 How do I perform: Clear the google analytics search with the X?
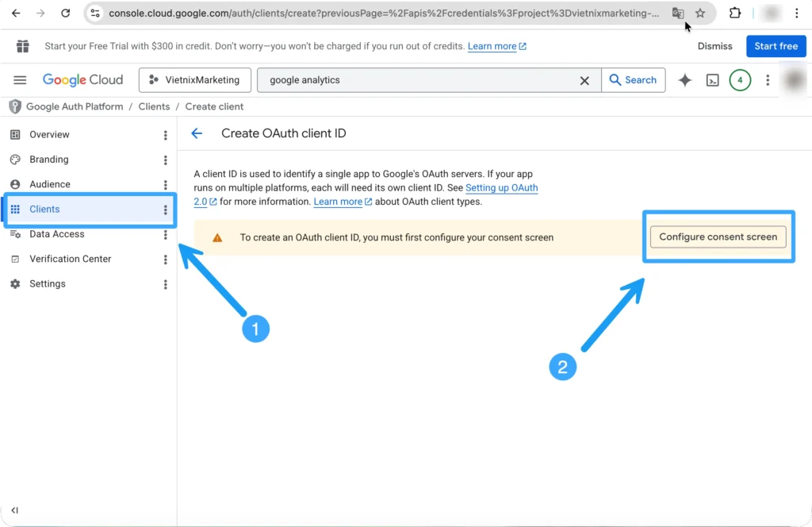pos(584,79)
